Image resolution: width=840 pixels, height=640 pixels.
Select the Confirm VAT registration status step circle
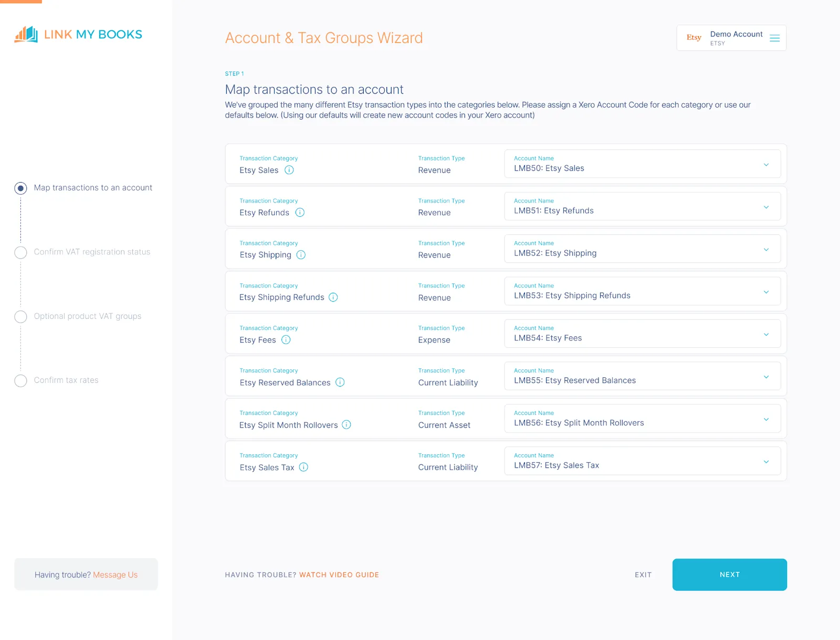(20, 252)
